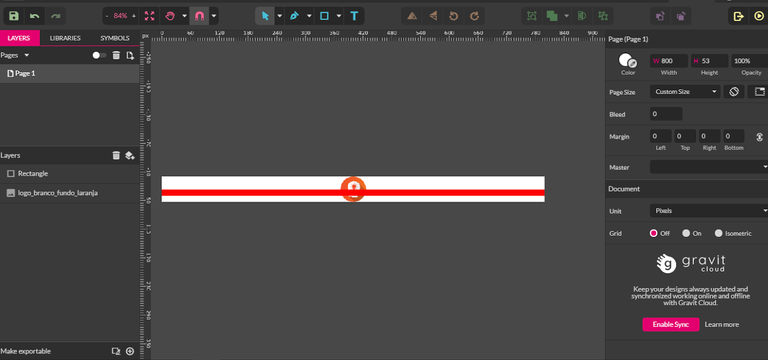Open the Unit Pixels dropdown
Screen dimensions: 768x360
709,211
